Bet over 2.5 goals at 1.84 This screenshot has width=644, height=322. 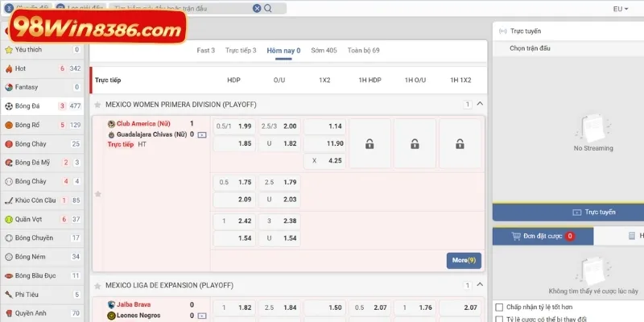coord(279,308)
